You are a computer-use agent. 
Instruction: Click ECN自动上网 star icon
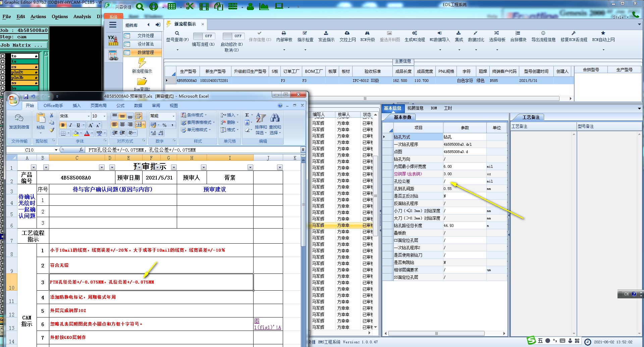coord(603,33)
